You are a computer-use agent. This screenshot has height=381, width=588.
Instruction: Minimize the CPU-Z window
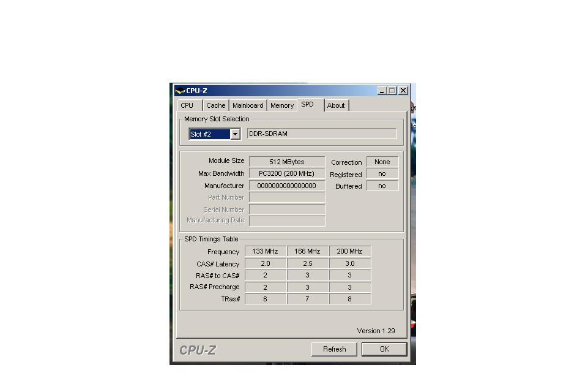382,91
